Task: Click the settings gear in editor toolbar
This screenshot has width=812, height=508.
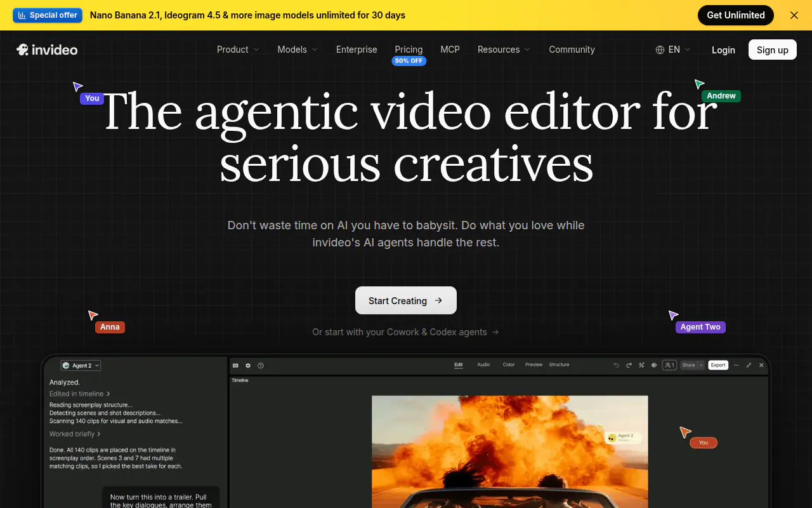Action: coord(248,365)
